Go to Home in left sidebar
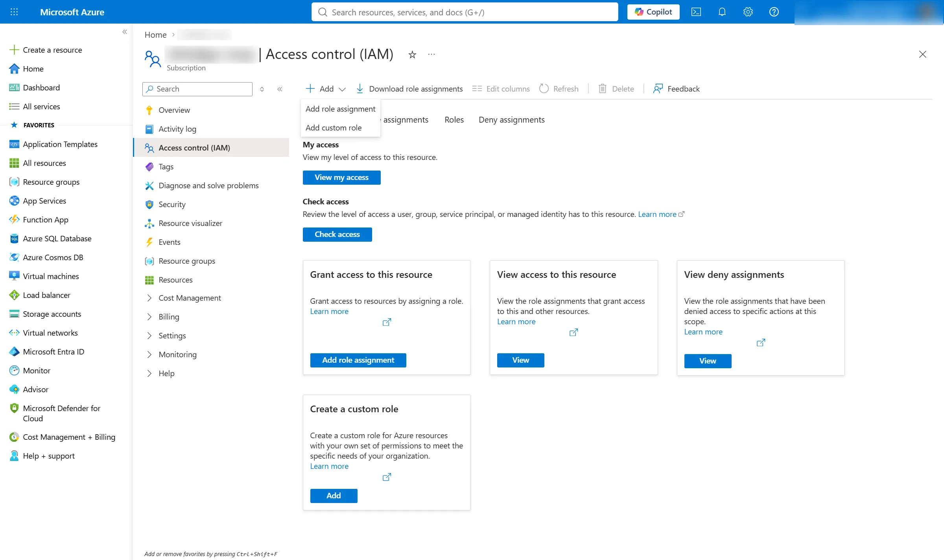 [27, 69]
